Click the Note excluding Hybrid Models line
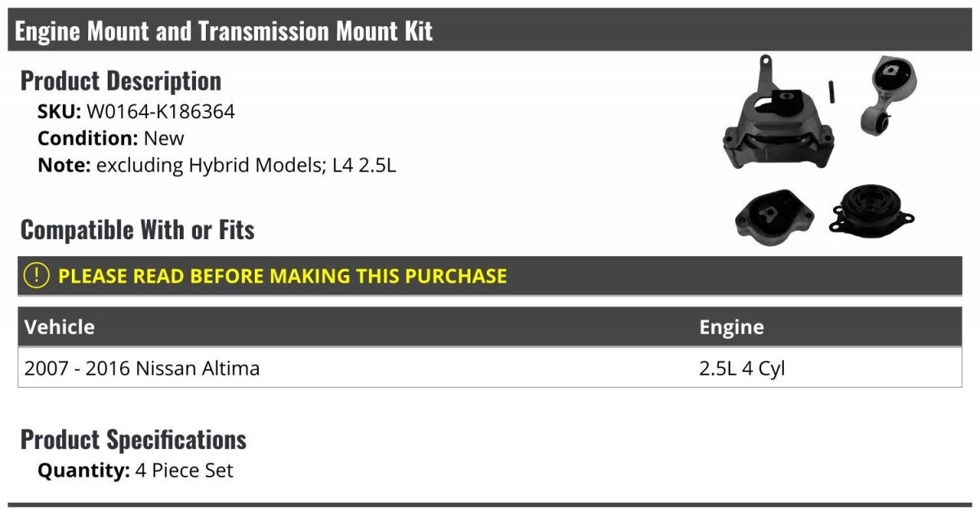980x515 pixels. (x=216, y=165)
